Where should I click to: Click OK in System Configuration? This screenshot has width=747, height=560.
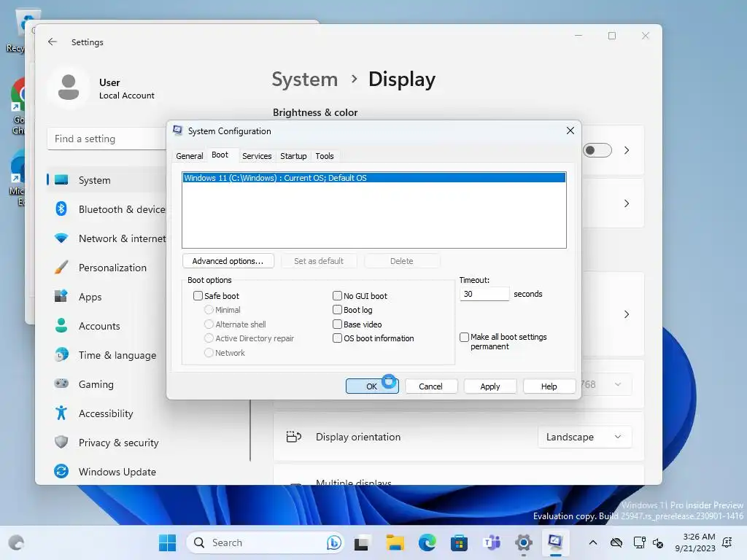coord(372,386)
